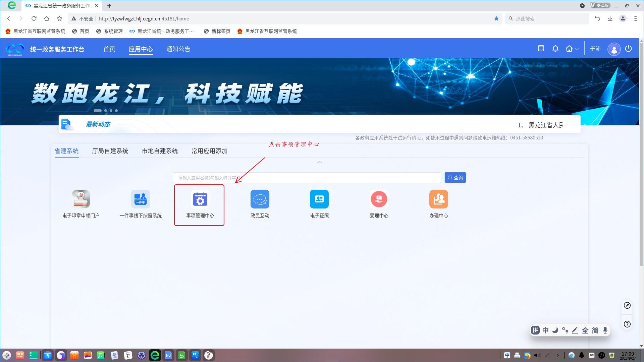Expand the home icon dropdown arrow
The height and width of the screenshot is (362, 644).
pyautogui.click(x=577, y=49)
